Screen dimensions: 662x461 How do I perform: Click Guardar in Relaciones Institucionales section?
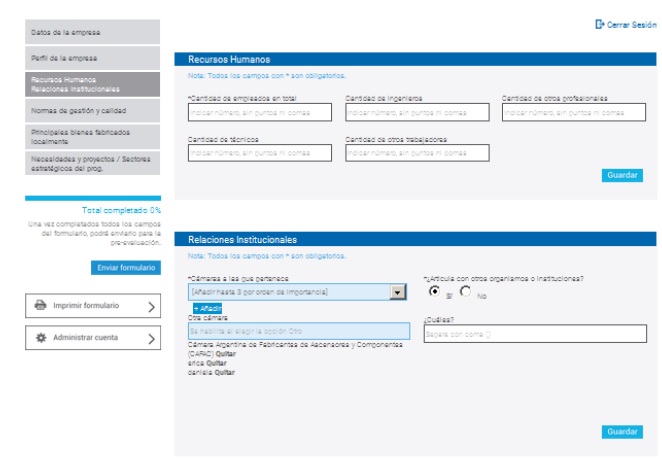[x=622, y=431]
